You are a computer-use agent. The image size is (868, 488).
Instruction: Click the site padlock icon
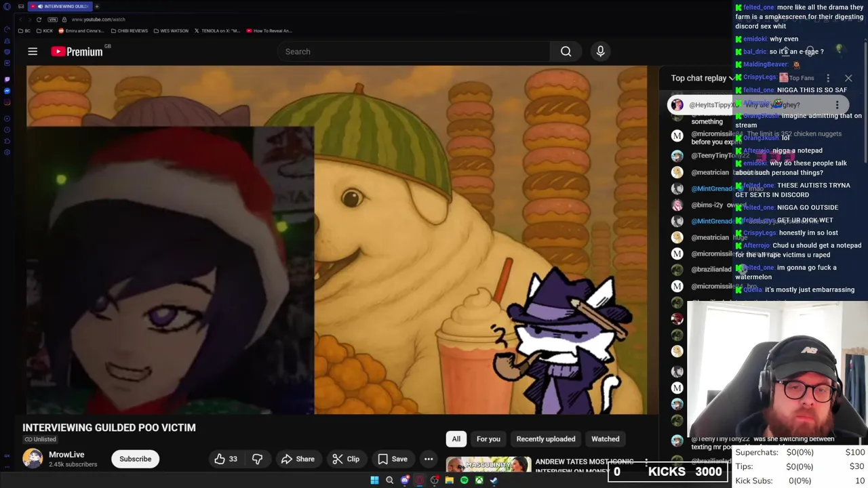coord(64,20)
